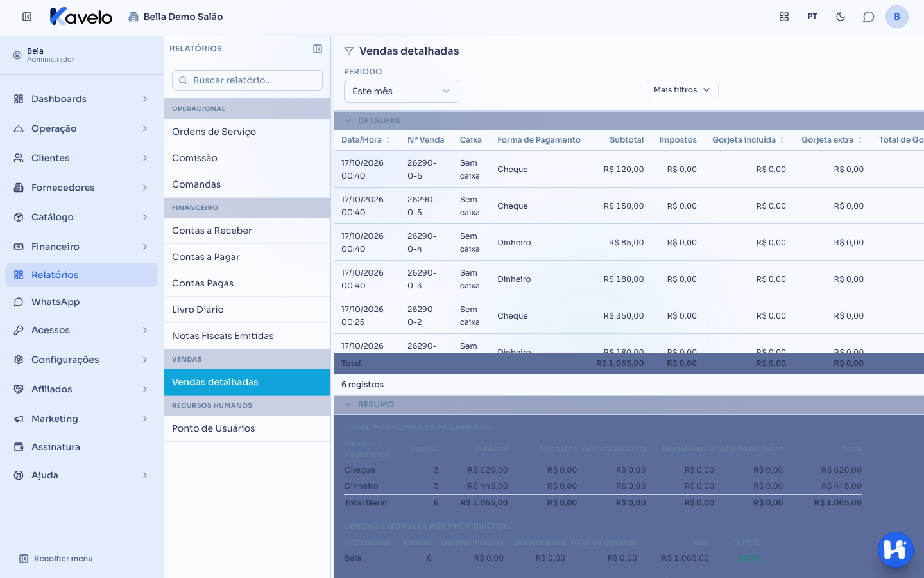Image resolution: width=924 pixels, height=578 pixels.
Task: Sort by Data/Hora column sort icon
Action: point(388,140)
